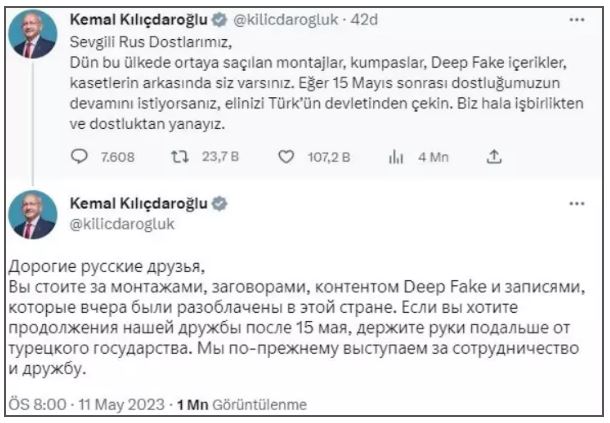This screenshot has height=423, width=610.
Task: Open the more options menu of the top tweet
Action: click(x=577, y=19)
